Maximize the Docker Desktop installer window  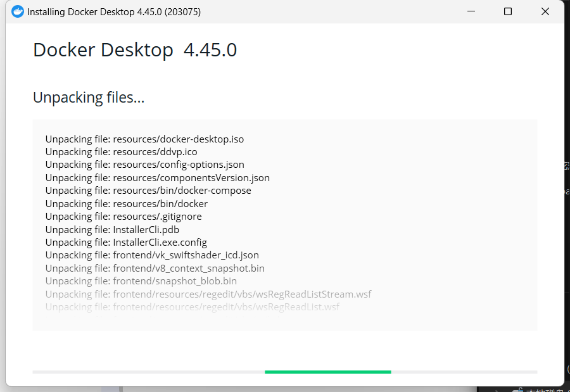[508, 11]
